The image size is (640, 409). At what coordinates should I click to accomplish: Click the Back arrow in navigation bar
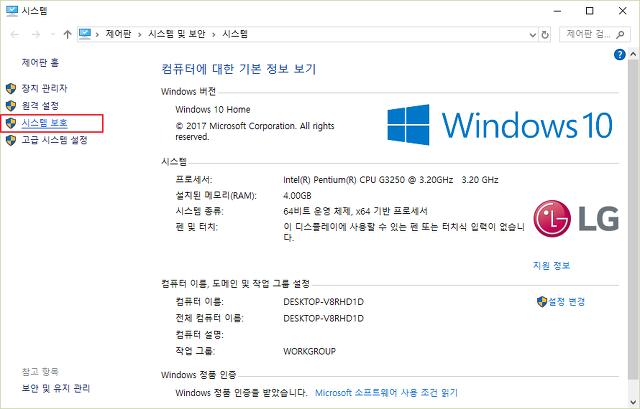tap(15, 35)
